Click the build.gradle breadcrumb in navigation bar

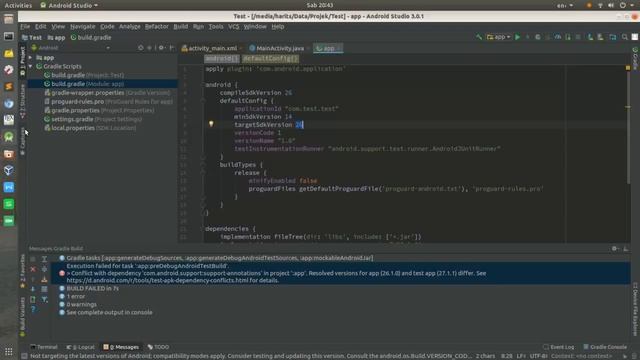point(91,37)
